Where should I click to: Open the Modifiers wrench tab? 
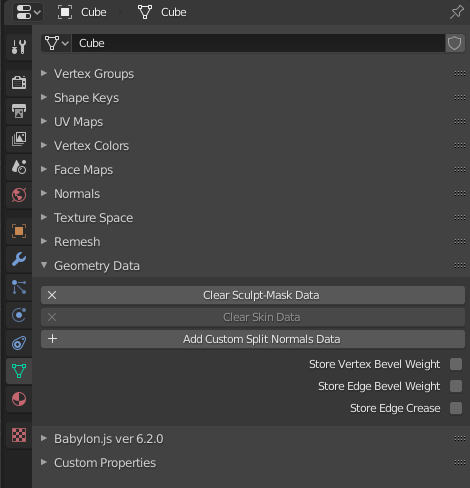pyautogui.click(x=19, y=259)
